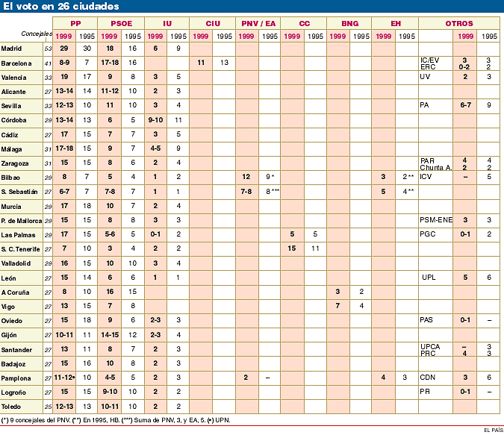Click the S. Sebastián row label
The image size is (504, 435).
[x=19, y=192]
